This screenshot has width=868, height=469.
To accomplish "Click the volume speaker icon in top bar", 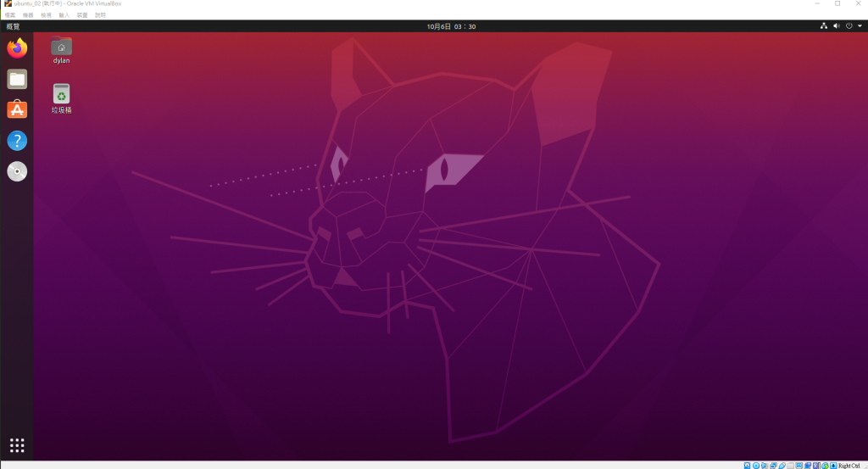I will pos(837,26).
